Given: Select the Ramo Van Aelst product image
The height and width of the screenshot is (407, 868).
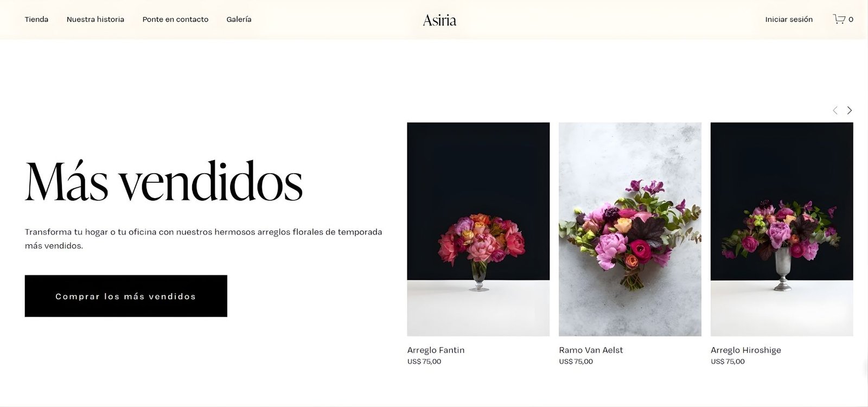Looking at the screenshot, I should point(630,228).
